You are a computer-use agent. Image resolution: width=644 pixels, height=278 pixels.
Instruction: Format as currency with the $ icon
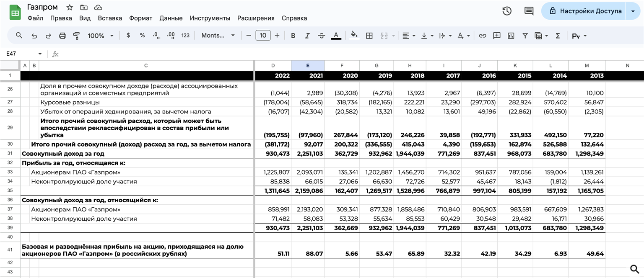128,36
